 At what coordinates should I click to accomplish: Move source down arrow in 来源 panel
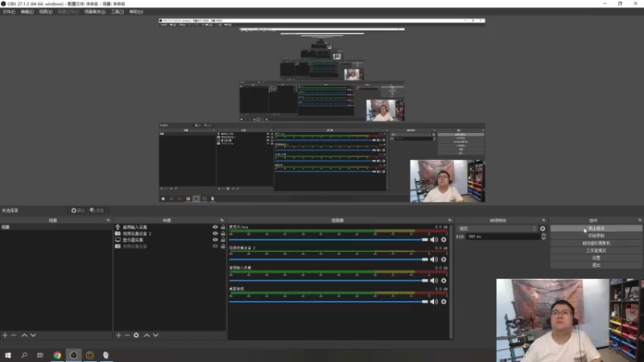(x=155, y=335)
